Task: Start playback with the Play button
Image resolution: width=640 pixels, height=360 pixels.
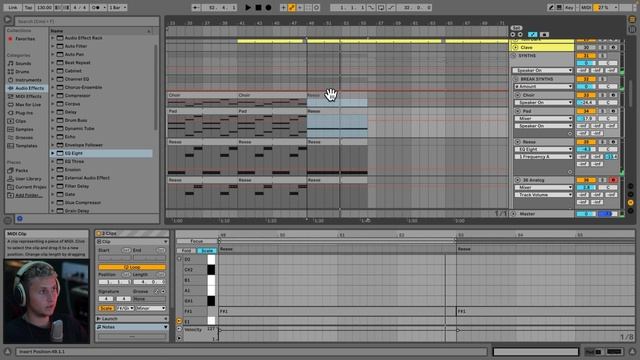Action: [x=248, y=7]
